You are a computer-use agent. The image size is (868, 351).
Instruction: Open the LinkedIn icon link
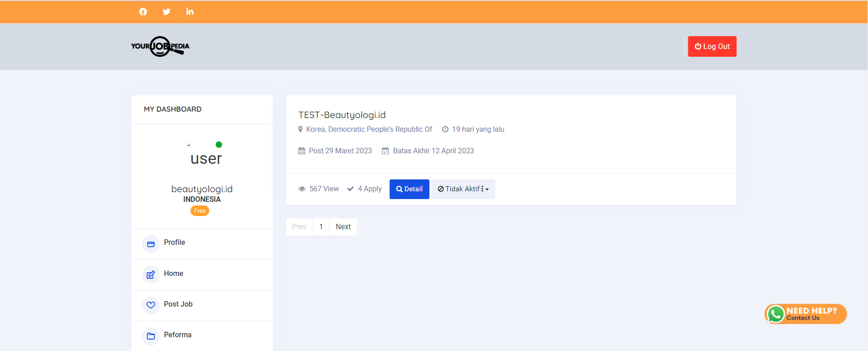[190, 12]
